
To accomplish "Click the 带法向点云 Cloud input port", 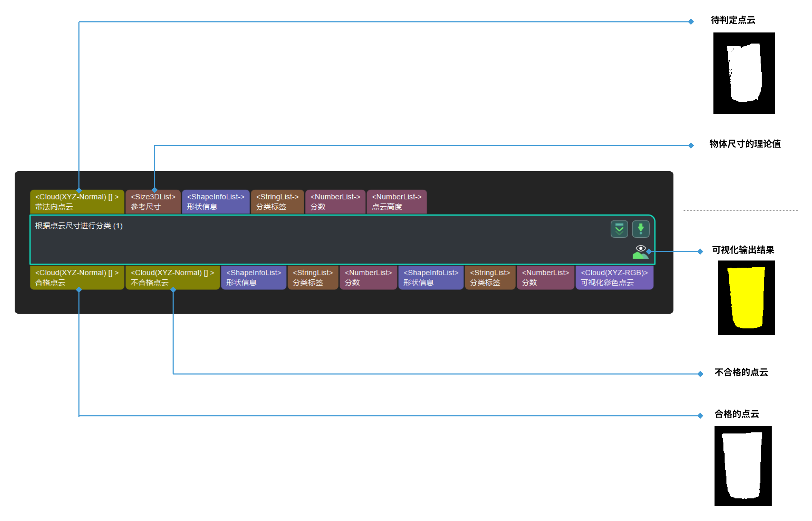I will pyautogui.click(x=77, y=202).
